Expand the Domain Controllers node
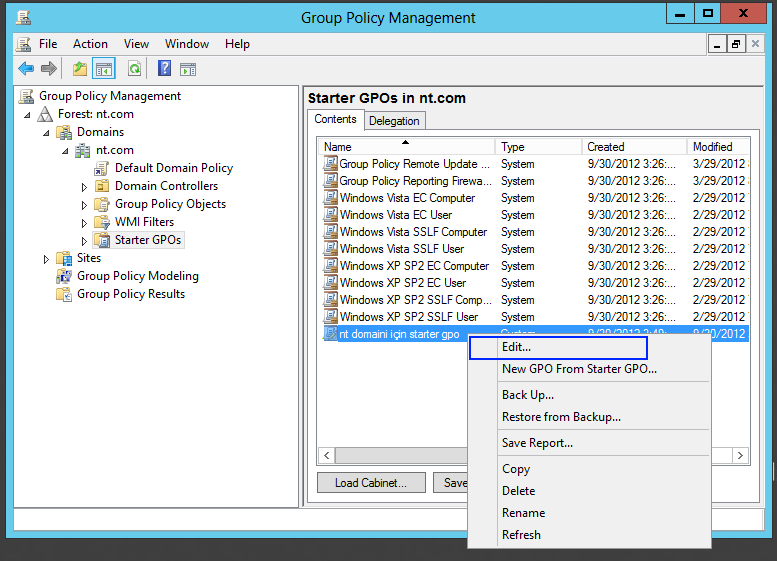Image resolution: width=777 pixels, height=561 pixels. (x=84, y=187)
